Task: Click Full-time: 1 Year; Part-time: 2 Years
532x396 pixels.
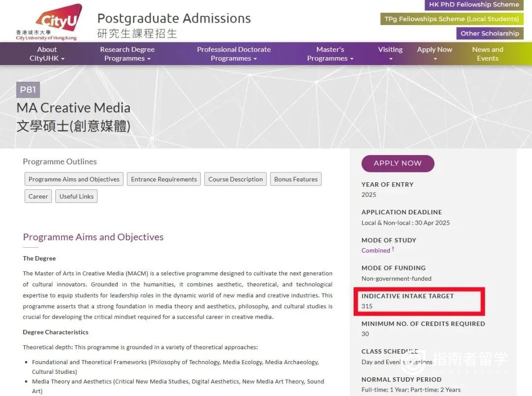Action: coord(411,390)
